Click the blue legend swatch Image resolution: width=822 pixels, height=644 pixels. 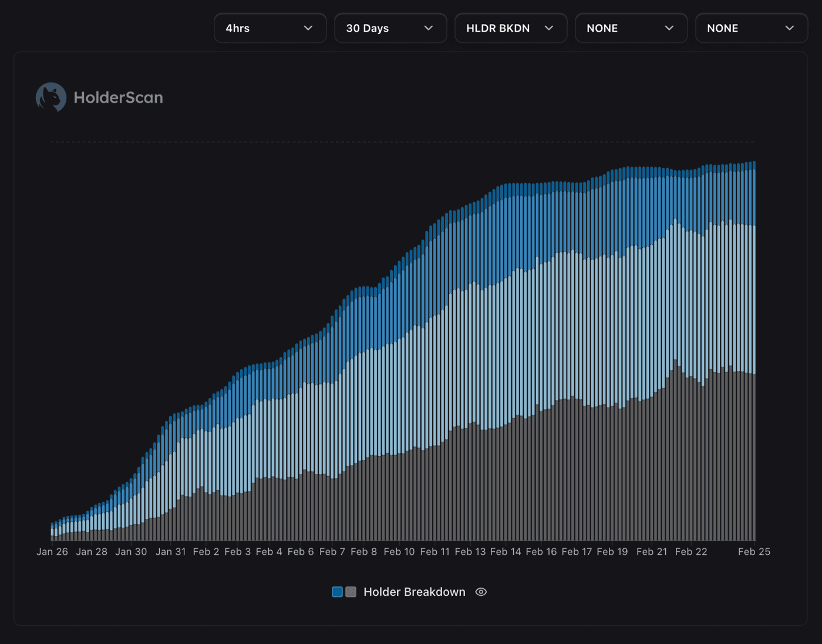tap(338, 592)
